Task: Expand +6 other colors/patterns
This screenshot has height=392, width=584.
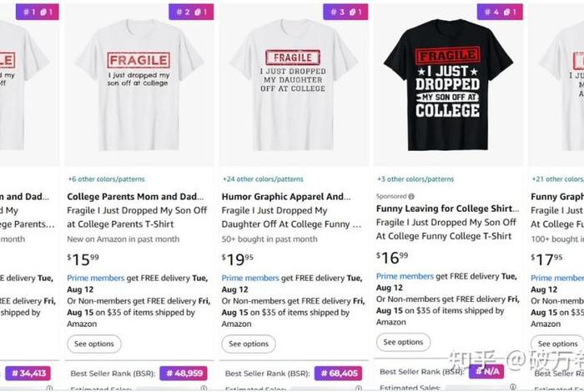Action: click(x=106, y=178)
